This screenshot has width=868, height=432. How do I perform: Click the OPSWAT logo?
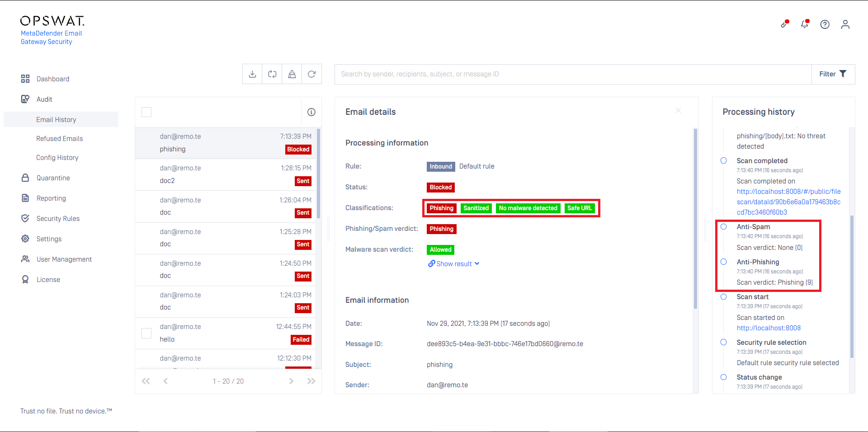[52, 21]
